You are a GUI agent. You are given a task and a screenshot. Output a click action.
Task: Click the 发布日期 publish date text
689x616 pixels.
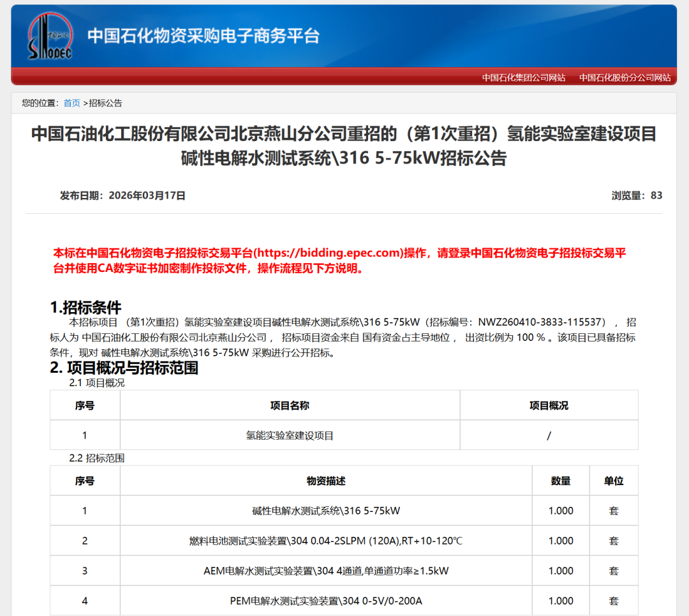point(121,196)
